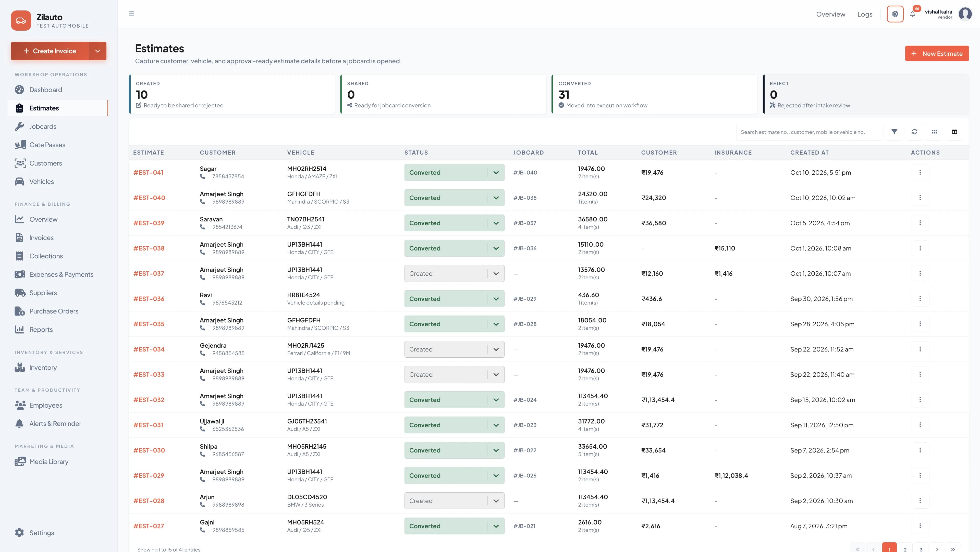
Task: Select the Created summary card
Action: 232,94
